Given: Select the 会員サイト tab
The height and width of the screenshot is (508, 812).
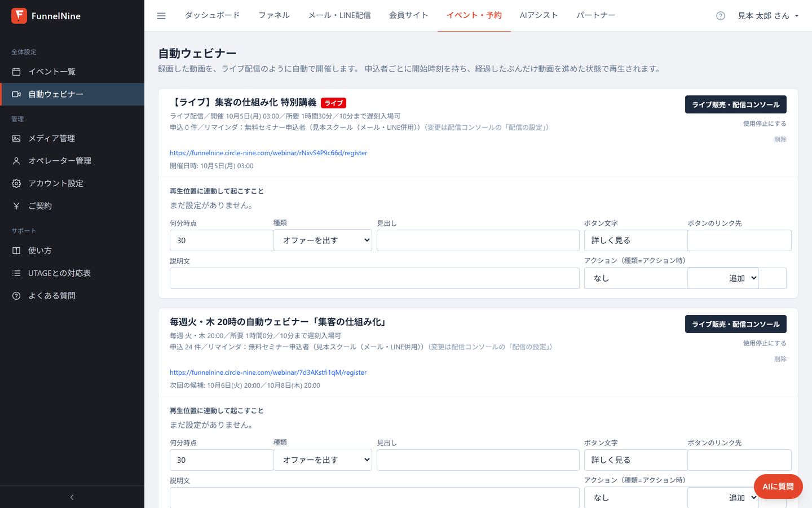Looking at the screenshot, I should (409, 15).
